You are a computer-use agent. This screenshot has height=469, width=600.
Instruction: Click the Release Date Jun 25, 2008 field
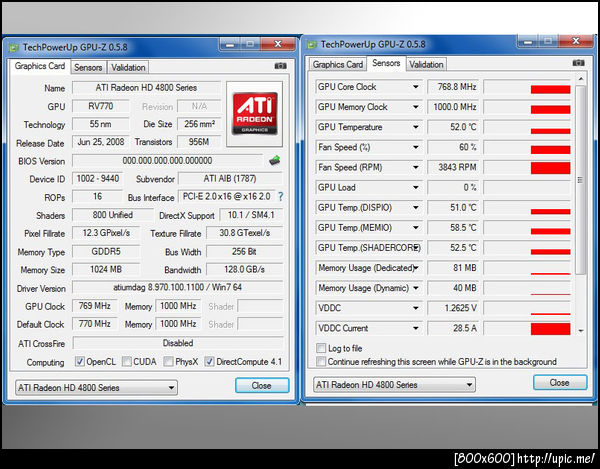pos(101,142)
